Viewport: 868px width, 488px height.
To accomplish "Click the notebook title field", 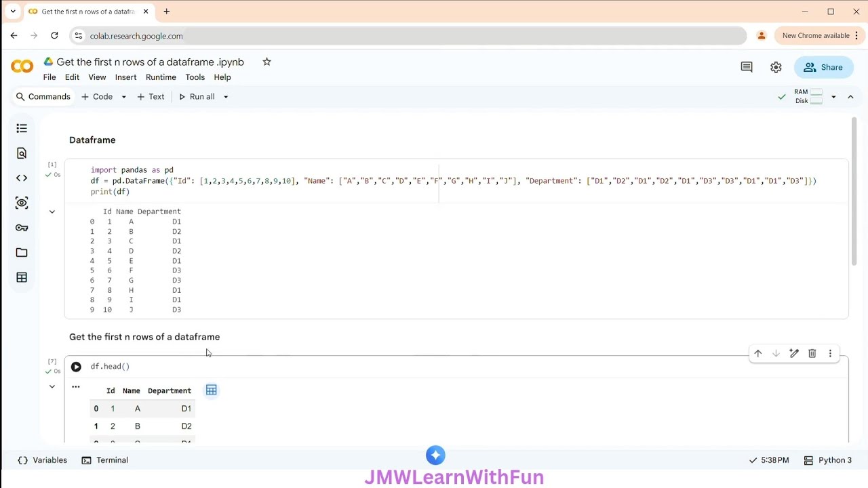I will coord(150,62).
